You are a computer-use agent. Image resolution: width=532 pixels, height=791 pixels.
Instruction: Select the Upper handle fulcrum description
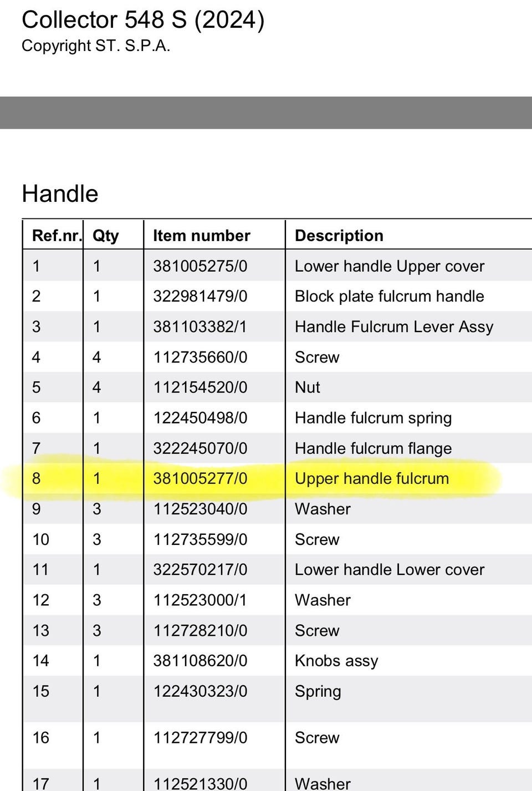pos(372,478)
